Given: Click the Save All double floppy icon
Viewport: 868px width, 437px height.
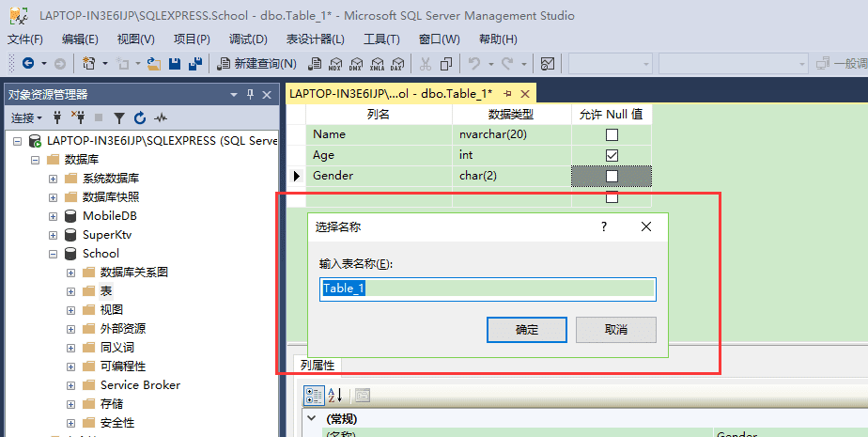Looking at the screenshot, I should (x=195, y=64).
